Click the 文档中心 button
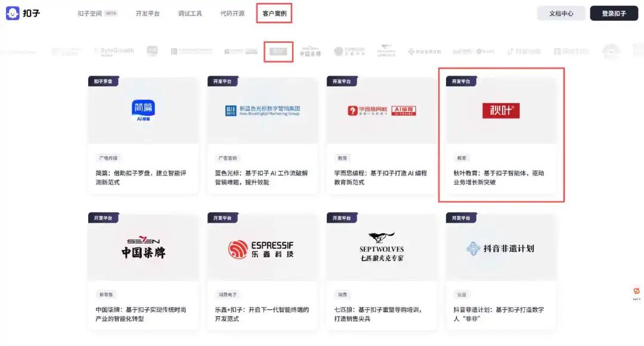 [561, 13]
